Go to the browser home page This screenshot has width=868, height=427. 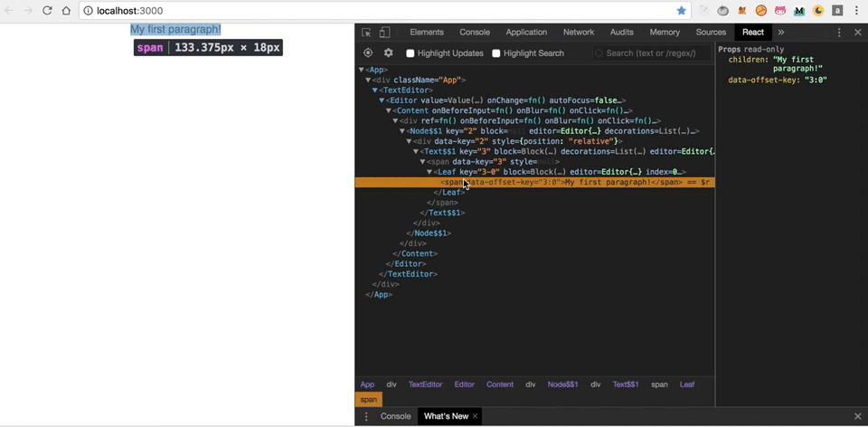click(67, 11)
